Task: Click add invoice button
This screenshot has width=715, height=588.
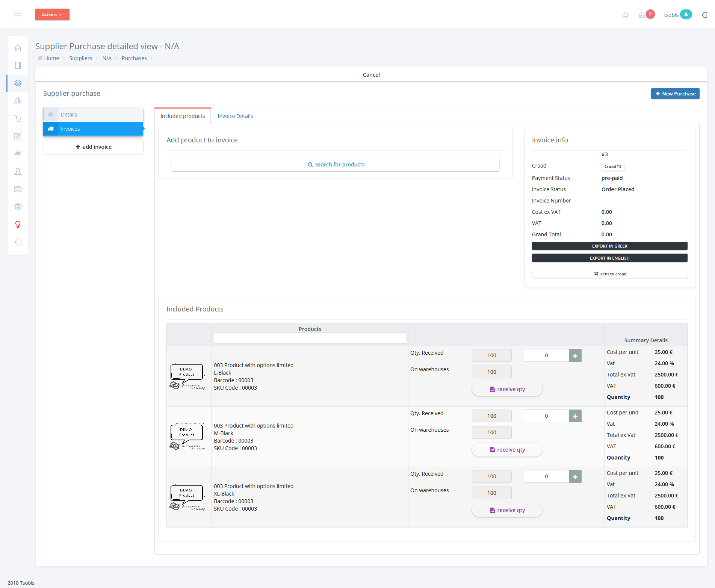Action: pyautogui.click(x=93, y=147)
